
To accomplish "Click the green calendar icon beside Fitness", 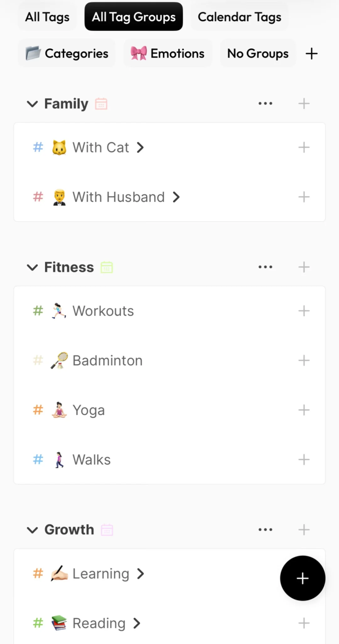I will [107, 267].
